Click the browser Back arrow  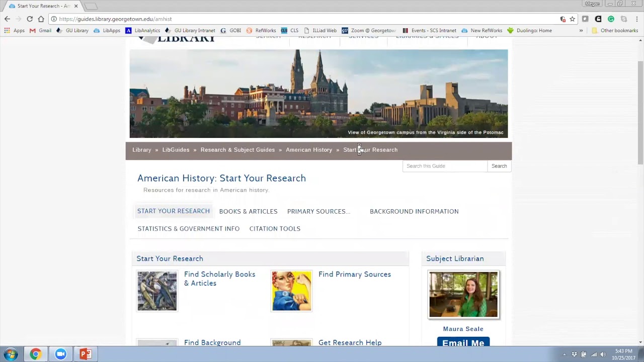tap(7, 19)
